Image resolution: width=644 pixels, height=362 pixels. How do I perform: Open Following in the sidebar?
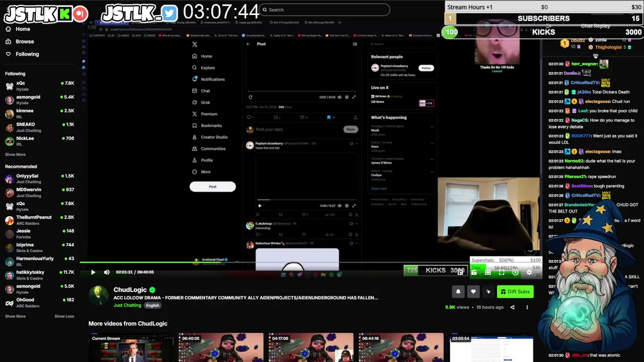[x=22, y=54]
